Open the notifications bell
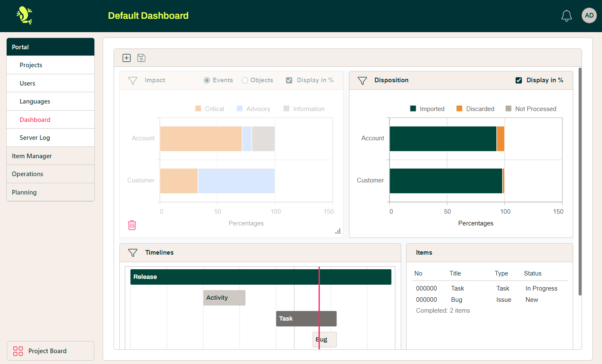 566,16
